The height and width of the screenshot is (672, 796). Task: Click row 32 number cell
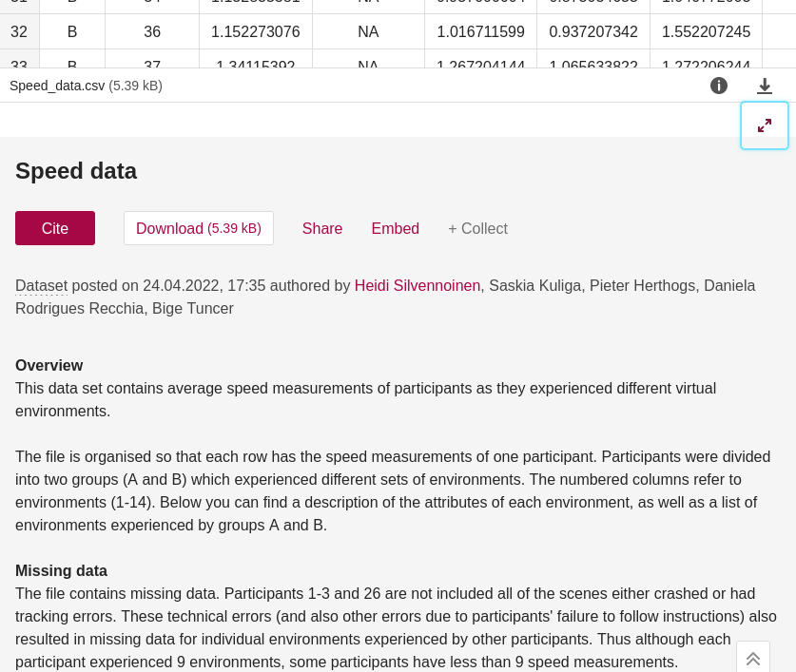19,31
